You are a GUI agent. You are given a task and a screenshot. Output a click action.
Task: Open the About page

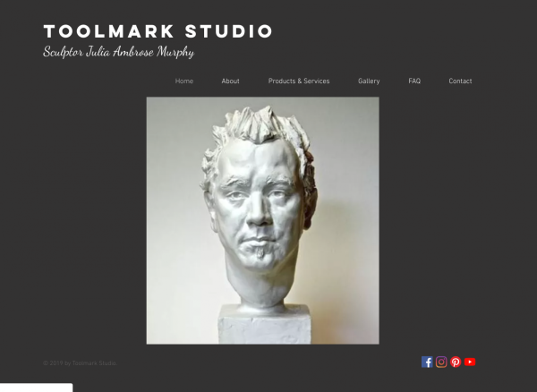coord(230,81)
